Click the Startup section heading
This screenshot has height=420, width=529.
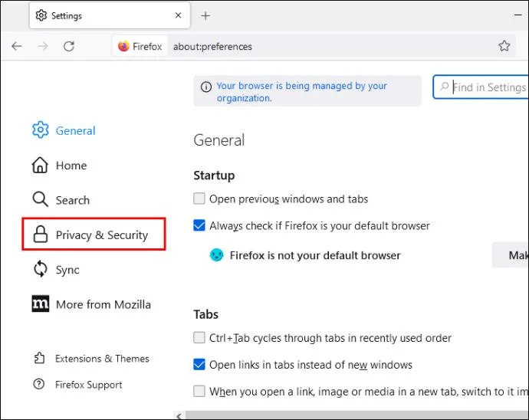(214, 176)
